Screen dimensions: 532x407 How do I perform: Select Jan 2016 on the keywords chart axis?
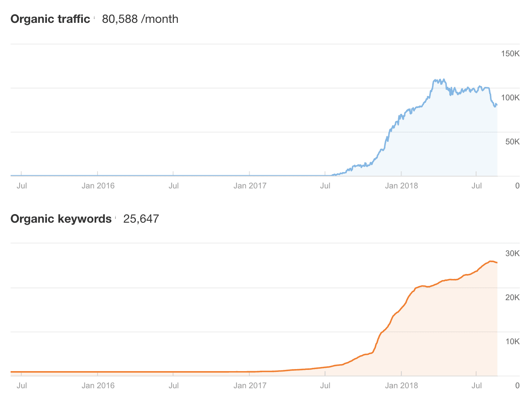tap(98, 386)
